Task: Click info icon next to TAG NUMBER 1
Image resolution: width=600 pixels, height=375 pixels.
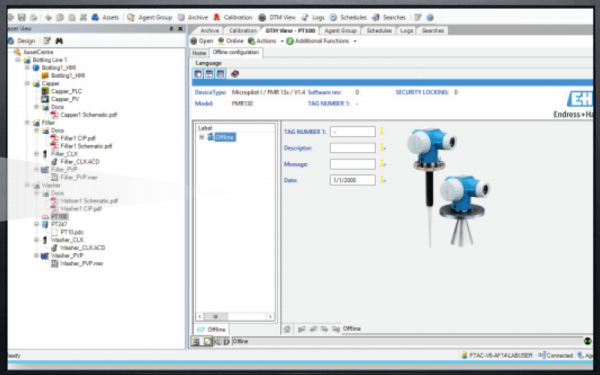Action: pos(382,131)
